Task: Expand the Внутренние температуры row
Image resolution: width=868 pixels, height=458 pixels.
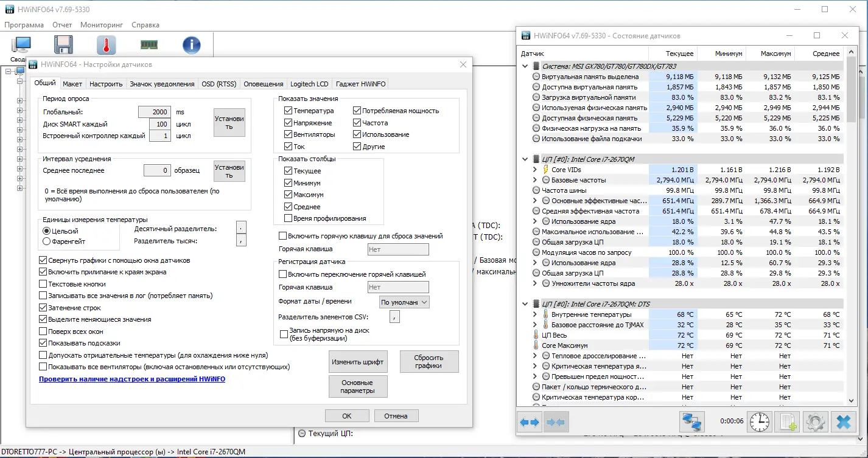Action: click(x=534, y=314)
